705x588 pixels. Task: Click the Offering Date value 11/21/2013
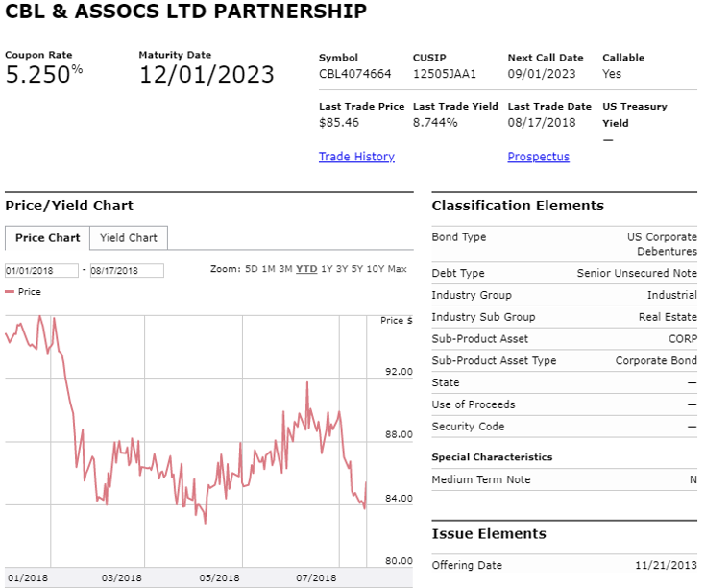click(666, 565)
